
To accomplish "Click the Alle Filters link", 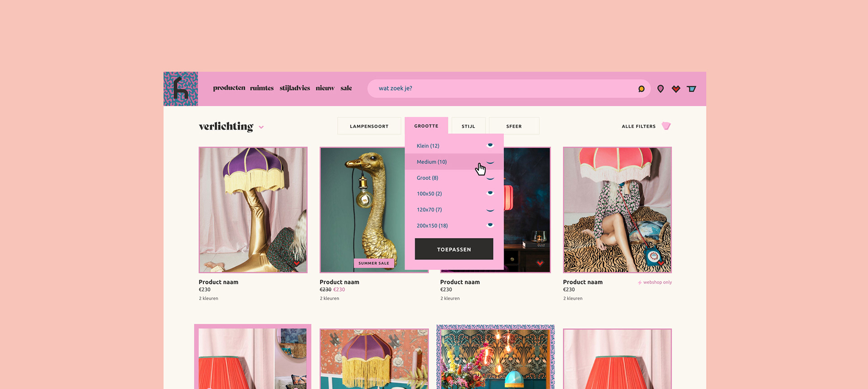I will point(638,127).
